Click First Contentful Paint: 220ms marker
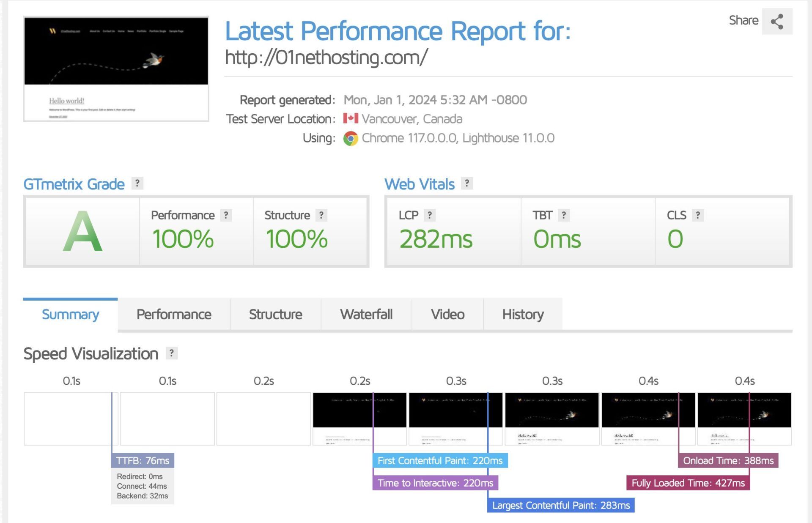This screenshot has width=812, height=523. (440, 460)
